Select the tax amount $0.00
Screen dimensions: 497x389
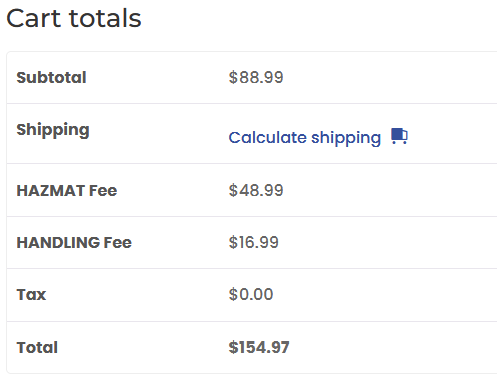point(251,295)
